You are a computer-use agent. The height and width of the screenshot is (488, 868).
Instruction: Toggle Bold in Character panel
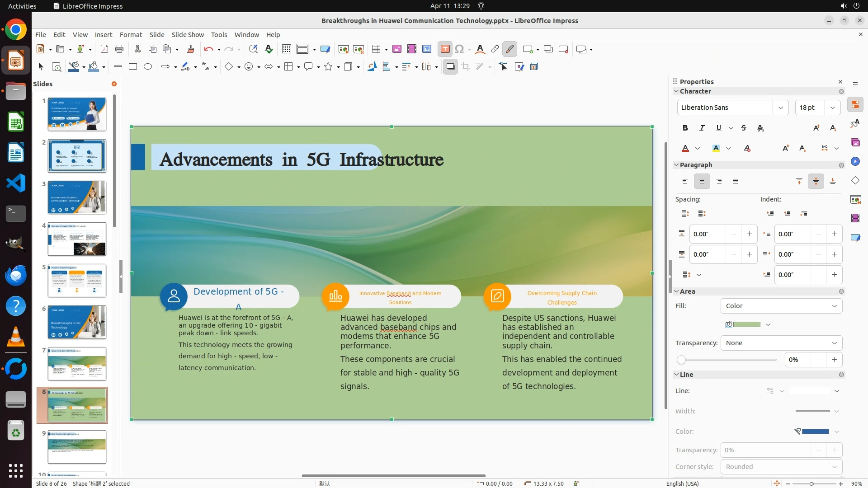[x=685, y=128]
